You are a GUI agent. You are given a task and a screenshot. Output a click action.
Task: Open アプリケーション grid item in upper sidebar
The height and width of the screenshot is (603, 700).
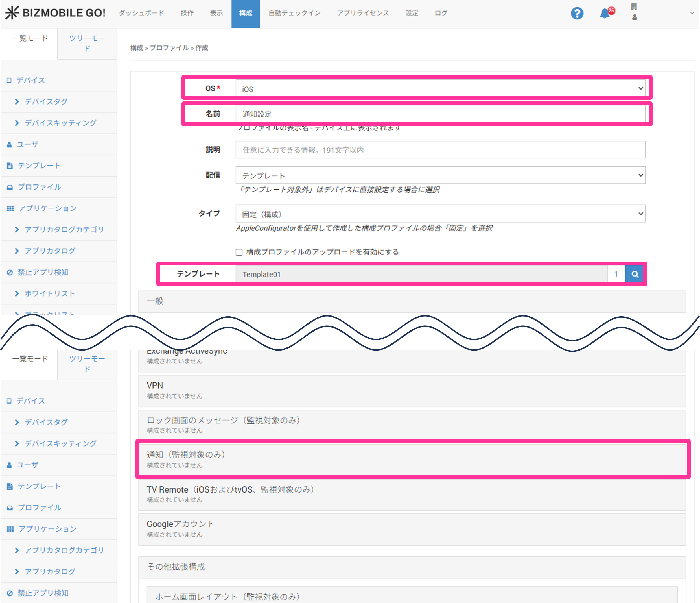(x=47, y=208)
